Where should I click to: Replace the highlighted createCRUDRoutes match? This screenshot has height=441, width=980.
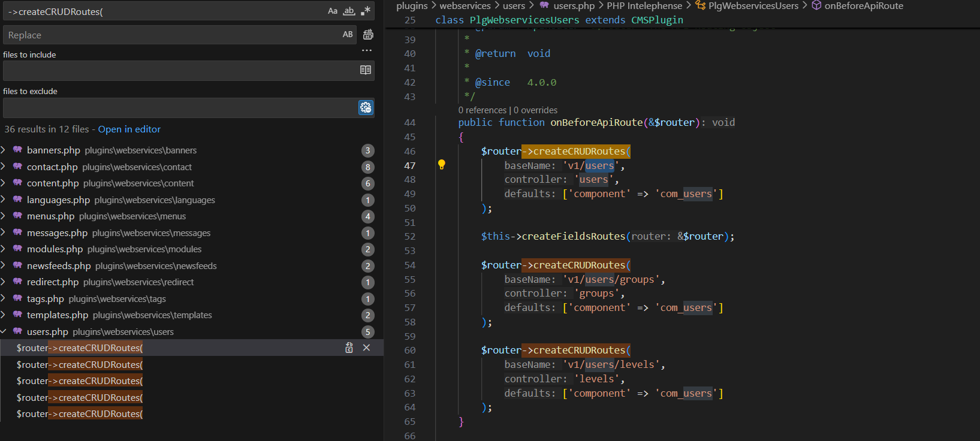pos(349,348)
